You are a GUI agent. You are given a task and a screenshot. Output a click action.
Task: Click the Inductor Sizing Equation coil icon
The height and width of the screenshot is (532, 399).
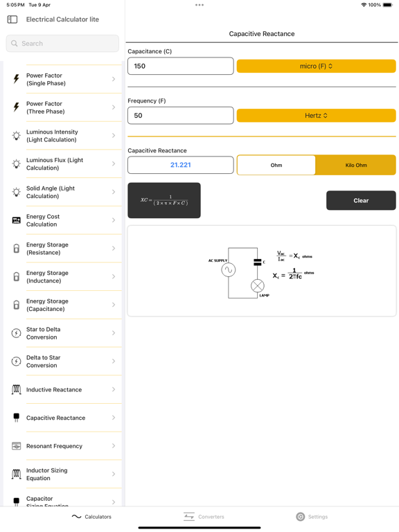pos(17,474)
